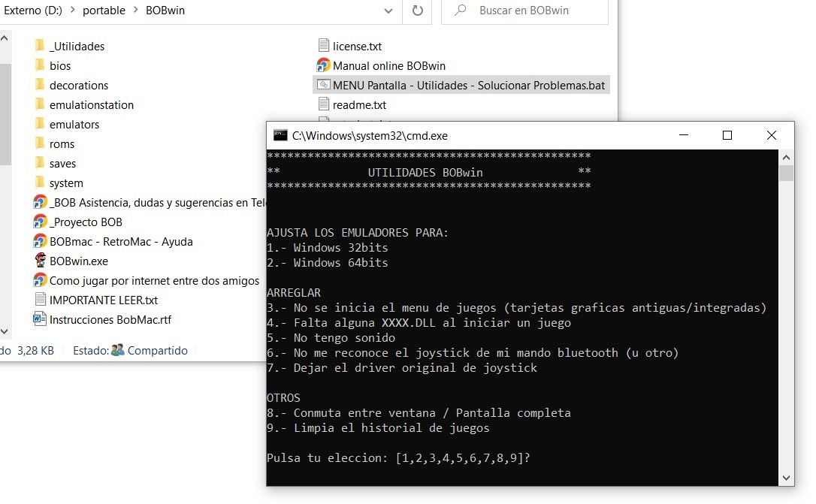This screenshot has width=816, height=504.
Task: Click the Compartido shared people icon
Action: click(x=118, y=350)
